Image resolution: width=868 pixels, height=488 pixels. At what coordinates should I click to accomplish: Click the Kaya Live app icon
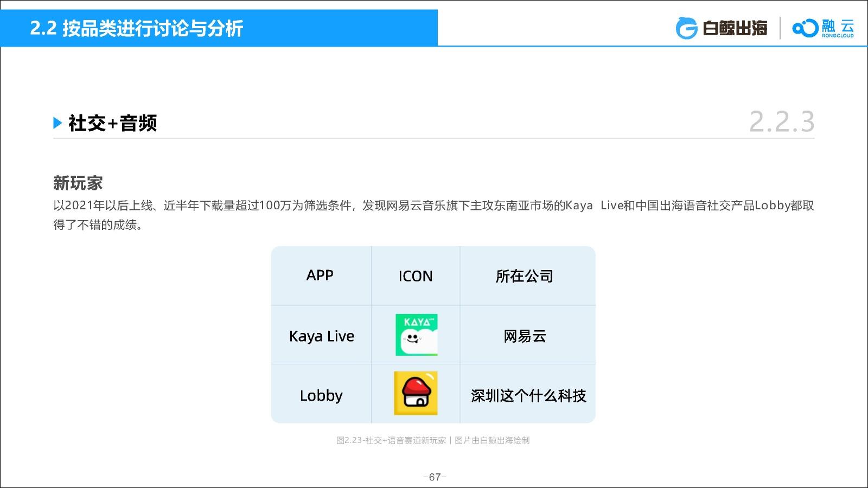click(417, 335)
